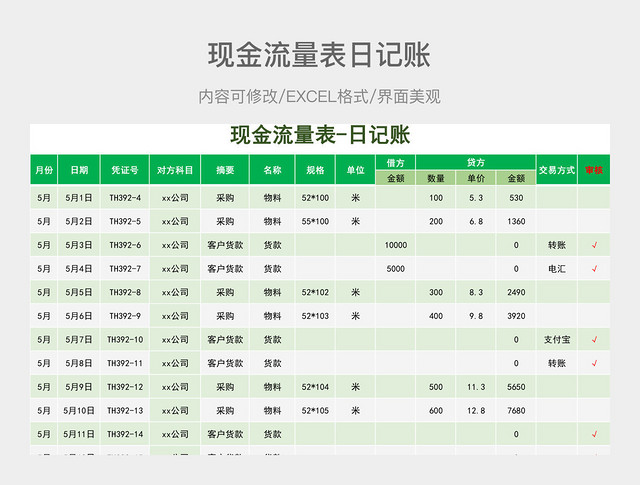Select voucher cell TH392-8
The width and height of the screenshot is (640, 485).
click(x=125, y=293)
